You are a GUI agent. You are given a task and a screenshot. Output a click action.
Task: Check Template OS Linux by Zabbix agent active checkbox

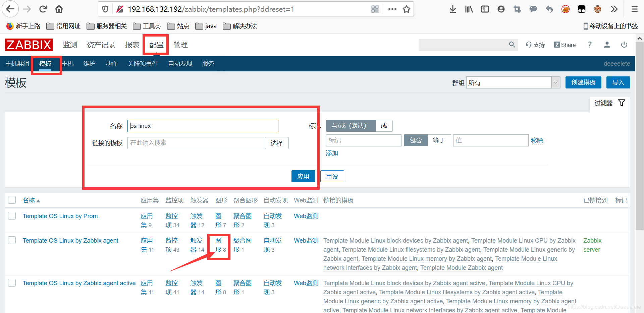12,283
